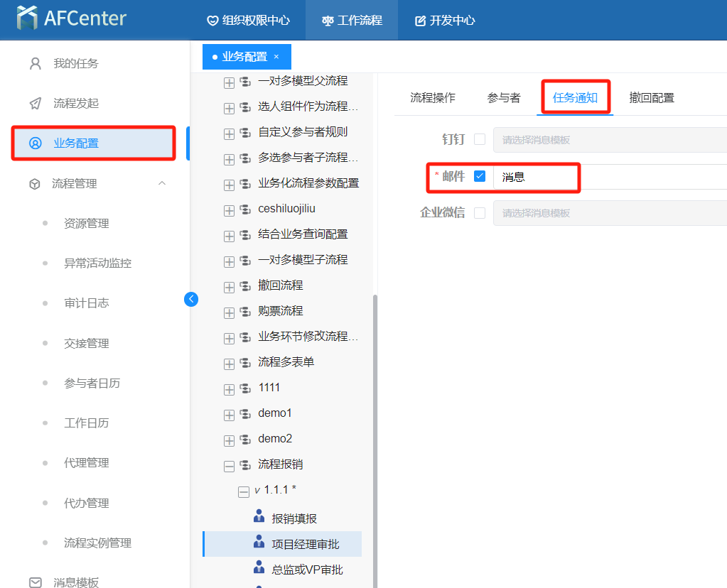This screenshot has width=727, height=588.
Task: Click the 消息模板 envelope icon
Action: (x=36, y=582)
